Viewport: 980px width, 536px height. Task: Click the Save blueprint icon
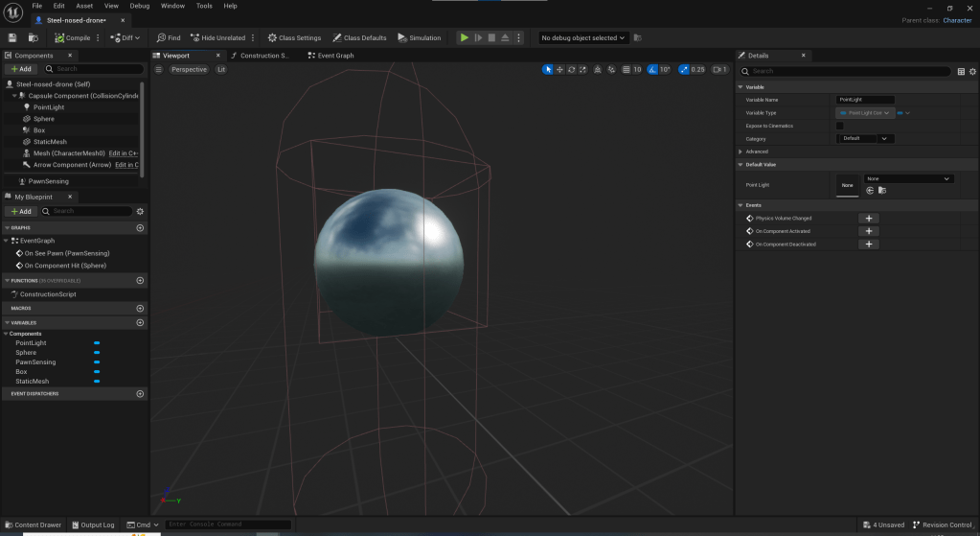tap(12, 38)
